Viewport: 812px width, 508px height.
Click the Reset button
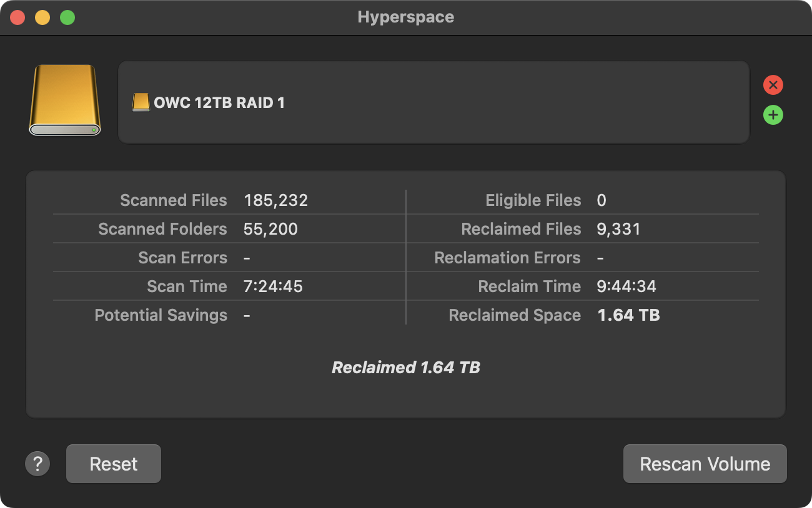tap(114, 464)
